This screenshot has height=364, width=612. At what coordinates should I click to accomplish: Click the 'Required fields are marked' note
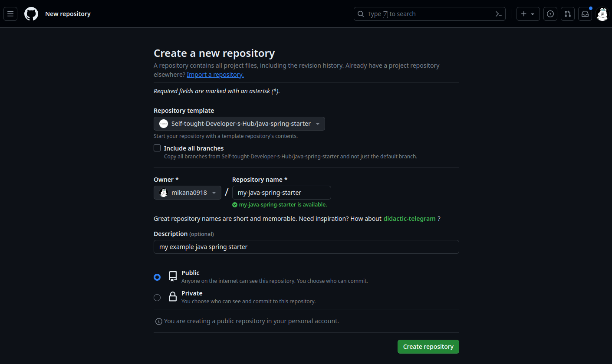217,91
